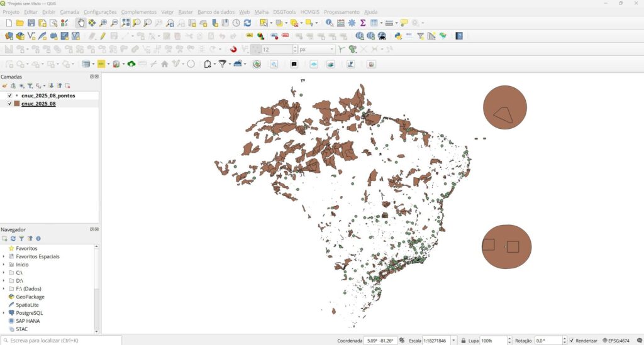Expand the Início tree item
Image resolution: width=644 pixels, height=345 pixels.
click(4, 265)
